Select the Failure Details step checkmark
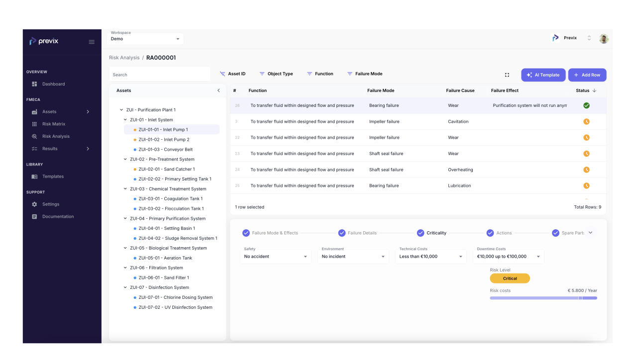 coord(342,233)
